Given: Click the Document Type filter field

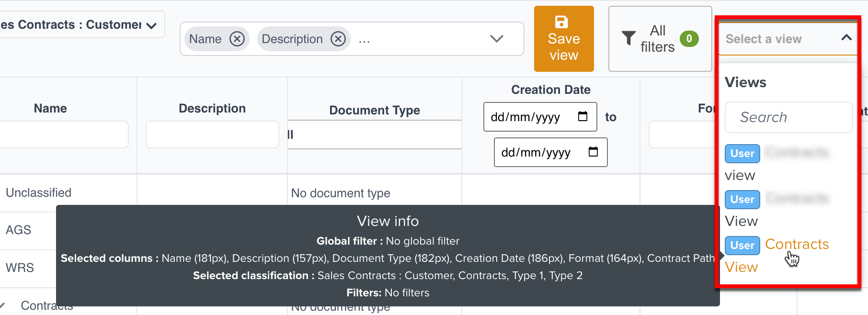Looking at the screenshot, I should pyautogui.click(x=375, y=135).
